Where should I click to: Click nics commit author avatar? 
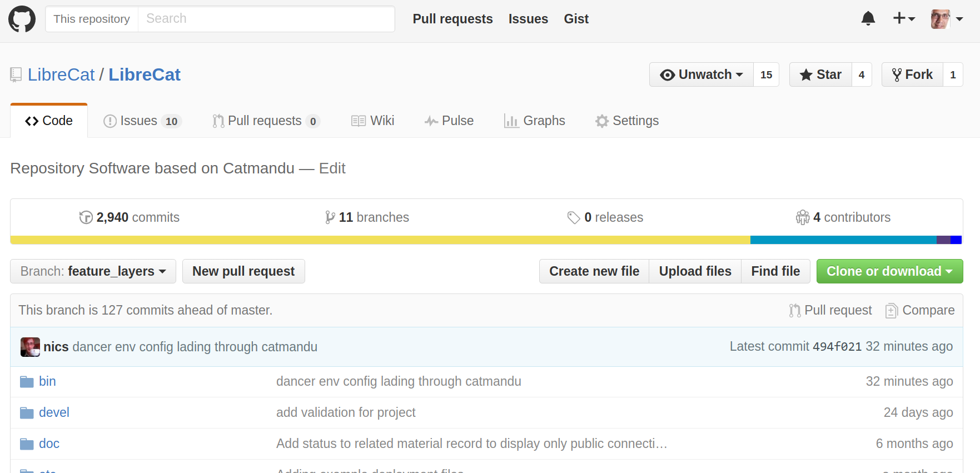click(x=30, y=347)
